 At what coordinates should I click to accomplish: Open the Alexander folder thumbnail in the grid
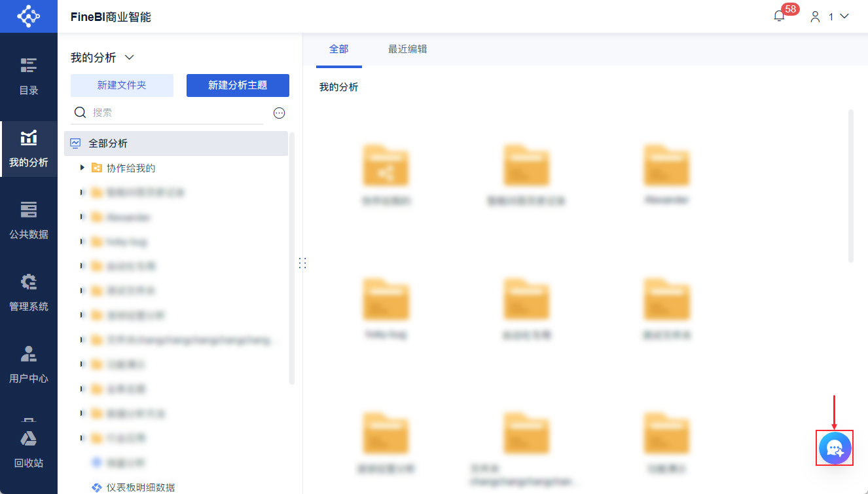click(x=666, y=165)
